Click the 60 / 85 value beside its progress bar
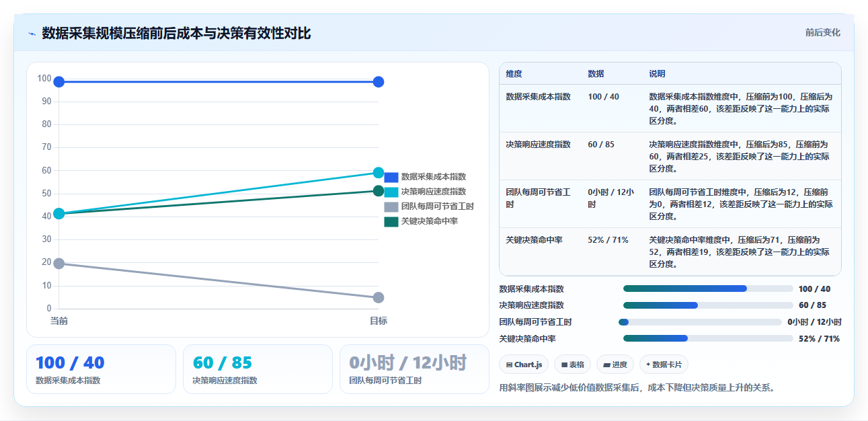The image size is (868, 421). [x=812, y=305]
